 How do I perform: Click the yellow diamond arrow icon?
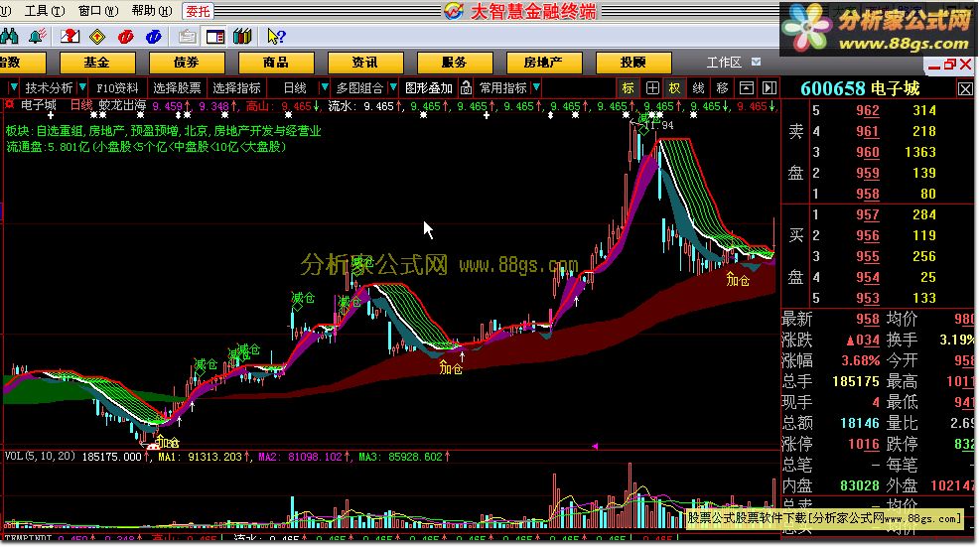coord(97,37)
